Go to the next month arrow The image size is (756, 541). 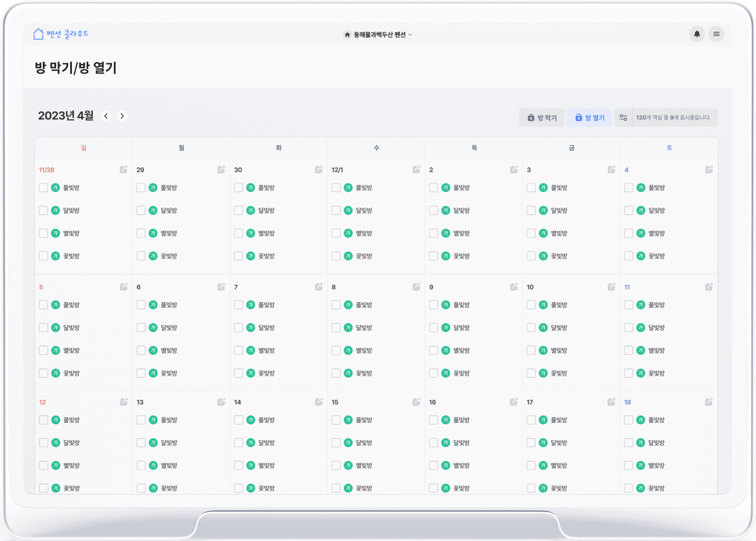pyautogui.click(x=122, y=116)
